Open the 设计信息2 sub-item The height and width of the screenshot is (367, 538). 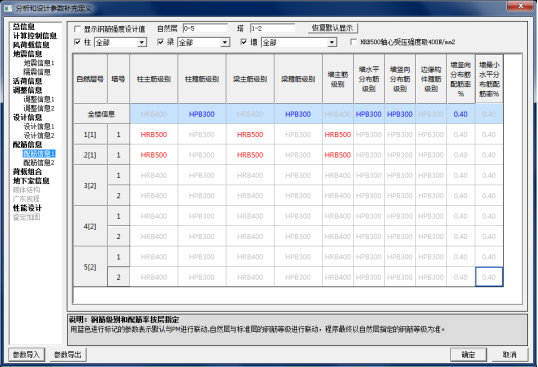(x=39, y=135)
